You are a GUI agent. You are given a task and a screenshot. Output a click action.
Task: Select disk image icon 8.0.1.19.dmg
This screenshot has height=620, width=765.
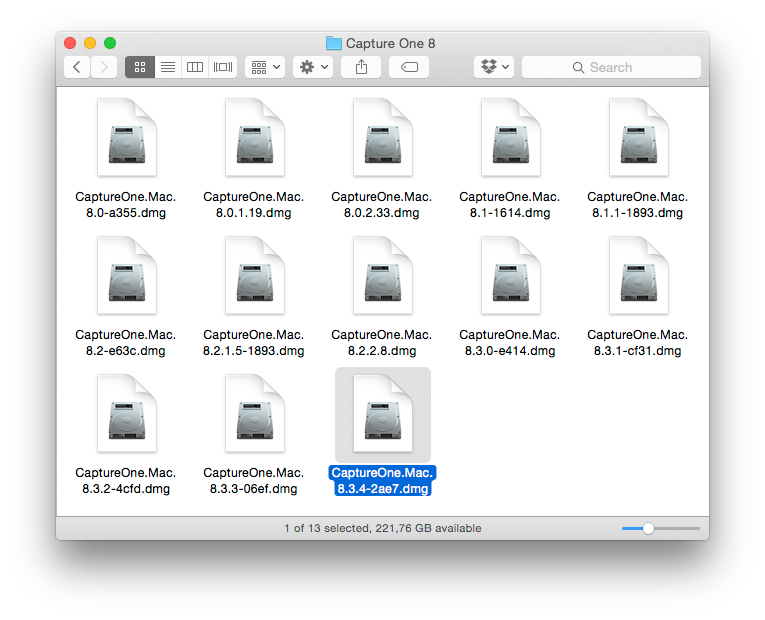click(255, 138)
